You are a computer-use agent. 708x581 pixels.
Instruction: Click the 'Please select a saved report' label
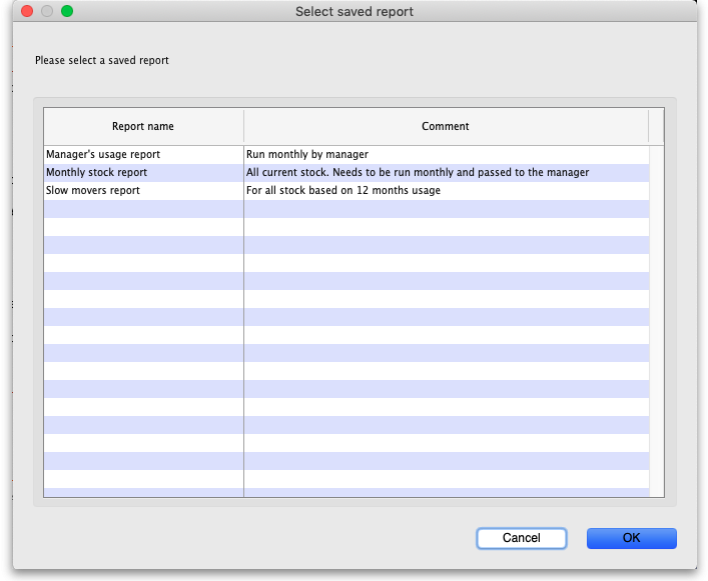pyautogui.click(x=102, y=61)
